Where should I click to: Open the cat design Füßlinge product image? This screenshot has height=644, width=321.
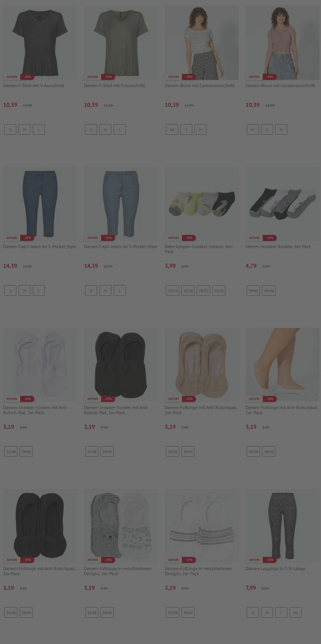coord(121,526)
